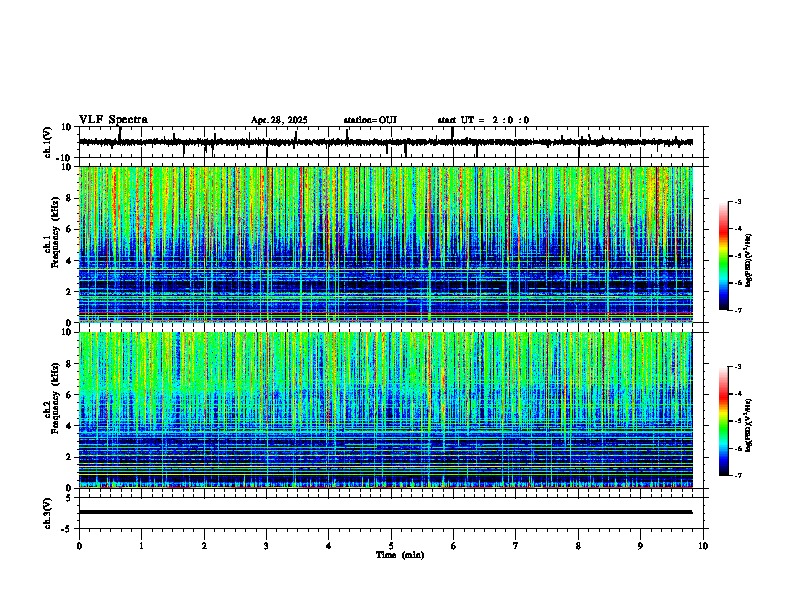
Task: Click the "4" kHz tick on ch.1 frequency axis
Action: tap(69, 261)
